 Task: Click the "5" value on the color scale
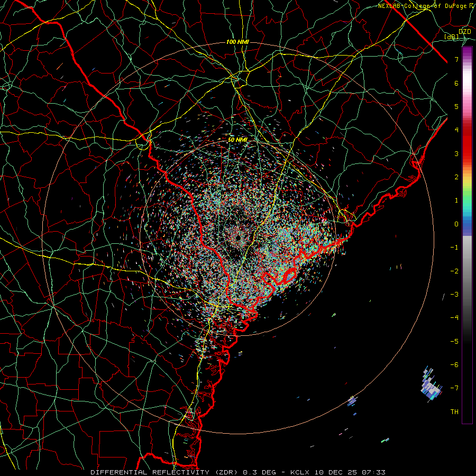pos(456,106)
